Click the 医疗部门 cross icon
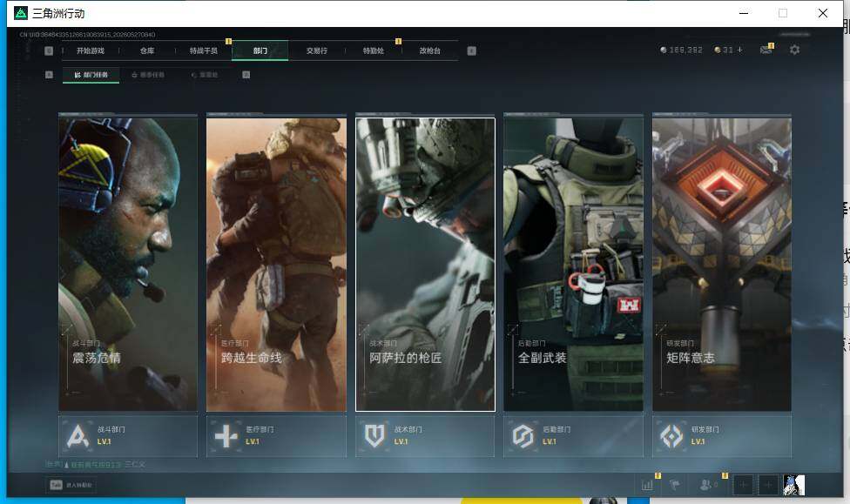 (226, 436)
